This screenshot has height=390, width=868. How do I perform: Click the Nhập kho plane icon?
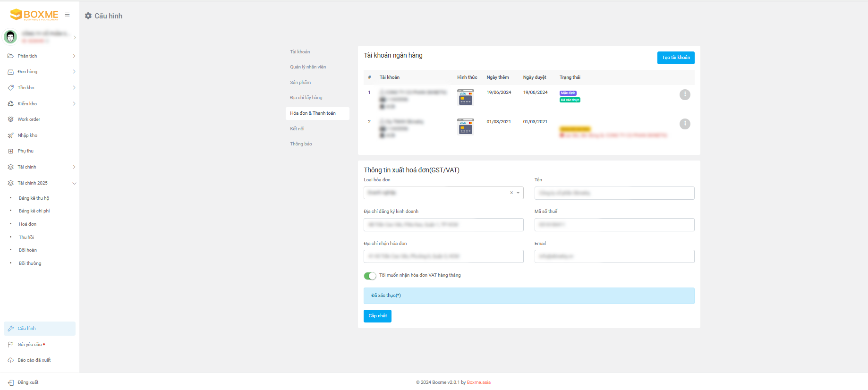(10, 136)
